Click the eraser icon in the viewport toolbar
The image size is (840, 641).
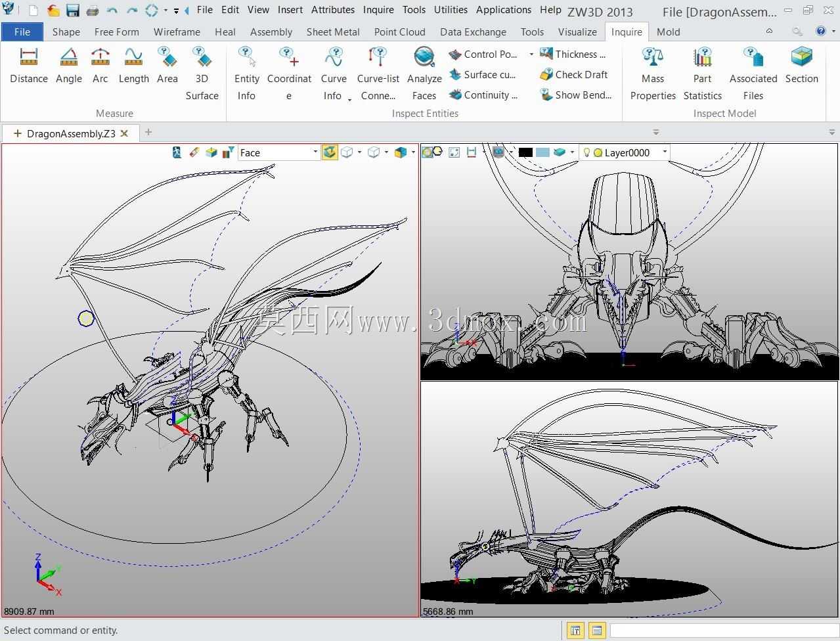(194, 152)
